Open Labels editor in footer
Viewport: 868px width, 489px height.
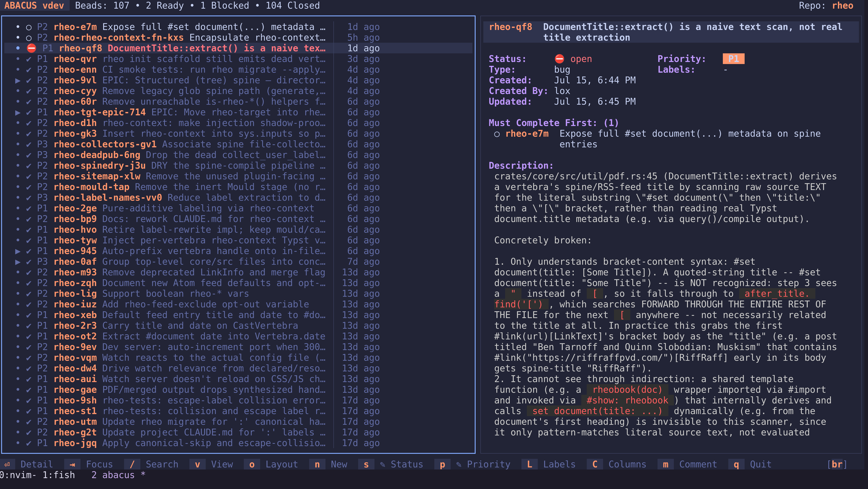pos(549,464)
